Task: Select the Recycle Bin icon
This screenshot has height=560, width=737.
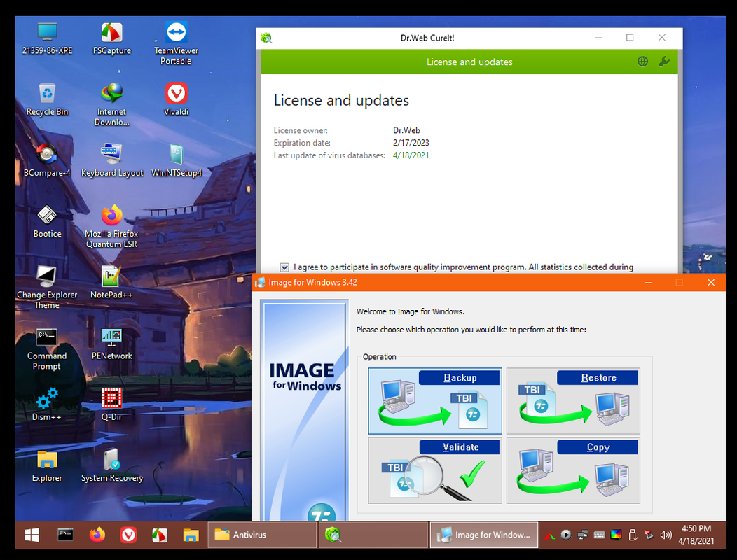Action: [x=47, y=99]
